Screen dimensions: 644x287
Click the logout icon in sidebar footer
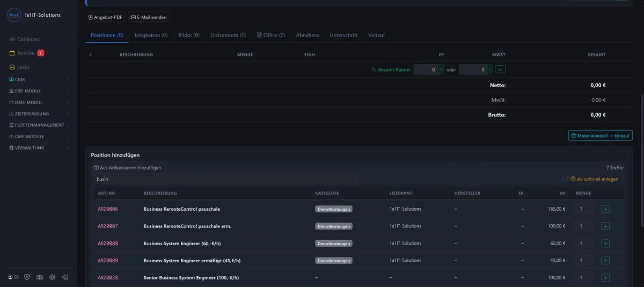click(65, 277)
